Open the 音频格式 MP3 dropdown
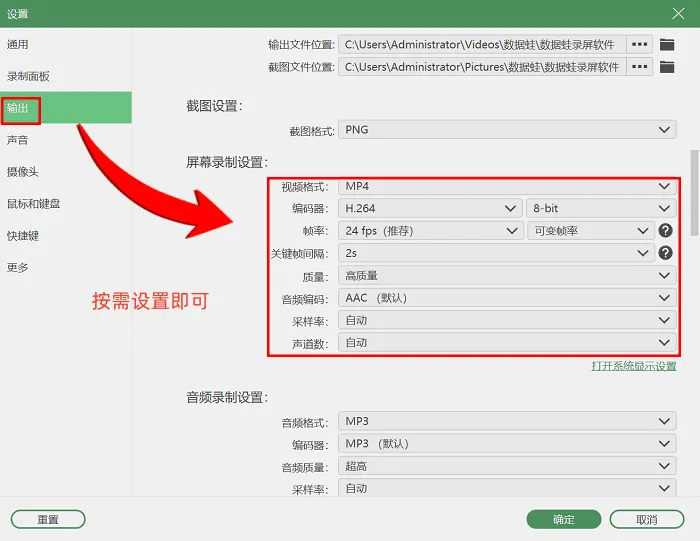700x541 pixels. pyautogui.click(x=507, y=421)
